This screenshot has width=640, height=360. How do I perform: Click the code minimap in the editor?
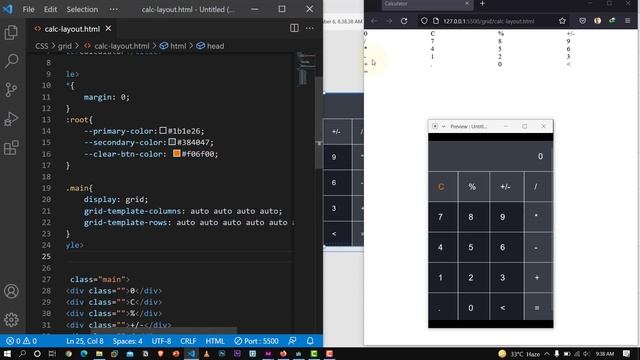point(304,68)
